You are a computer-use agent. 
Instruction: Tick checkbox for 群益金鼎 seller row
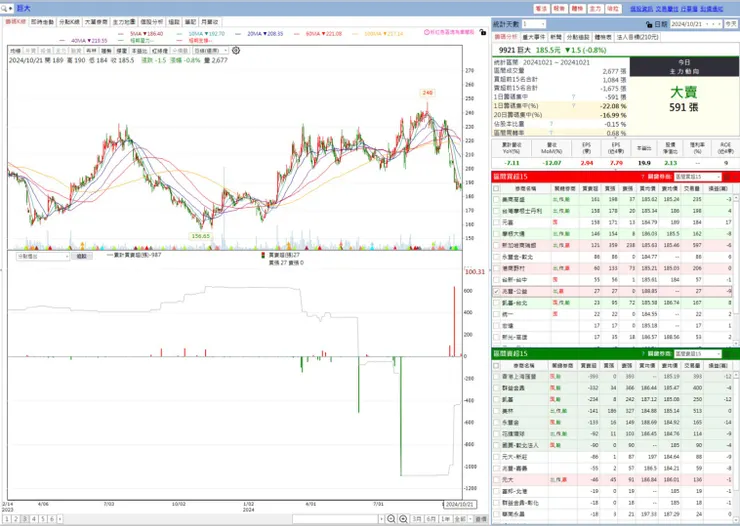point(496,388)
